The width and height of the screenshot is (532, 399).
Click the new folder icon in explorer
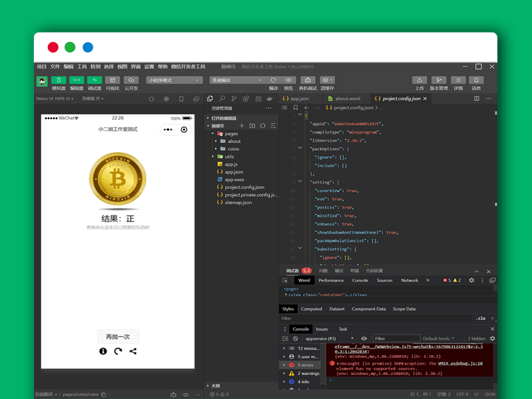pos(253,126)
